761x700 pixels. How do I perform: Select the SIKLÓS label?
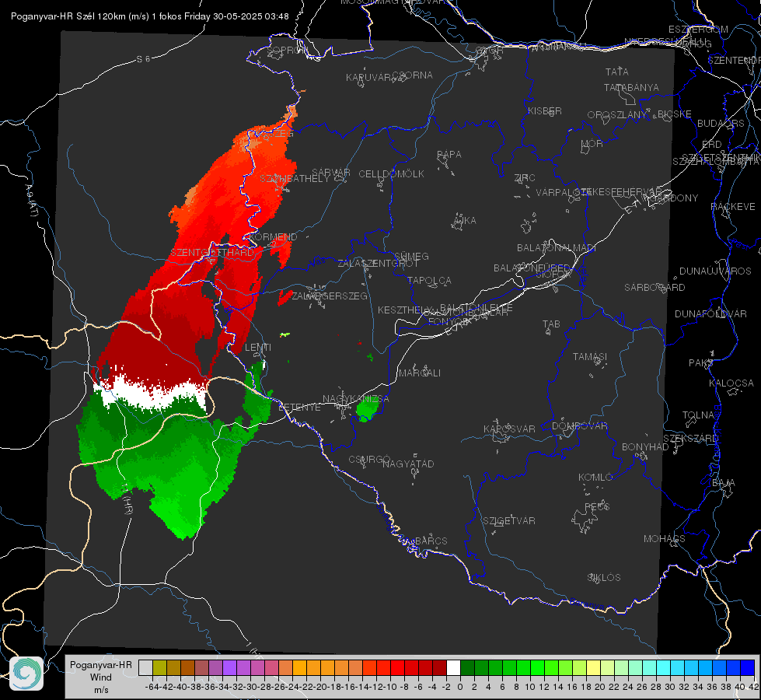[x=604, y=578]
